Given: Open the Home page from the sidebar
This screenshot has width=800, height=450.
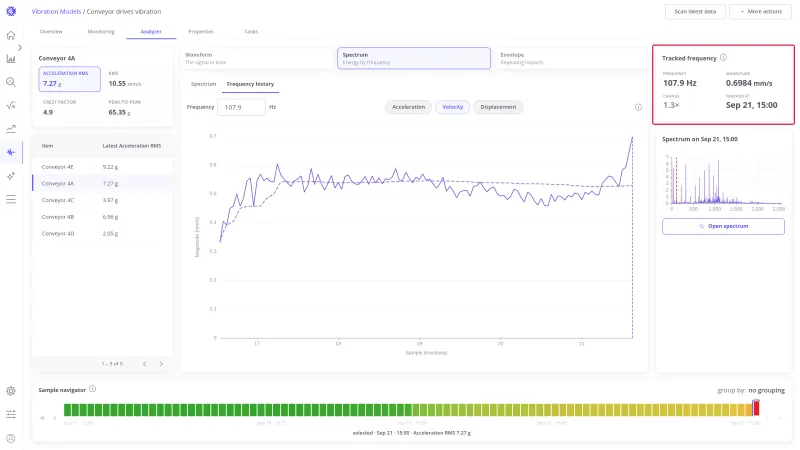Looking at the screenshot, I should [11, 35].
